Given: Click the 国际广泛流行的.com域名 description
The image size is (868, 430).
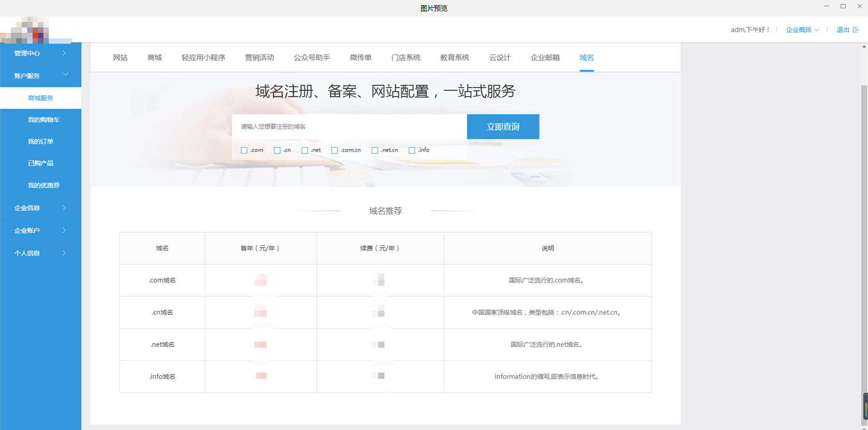Looking at the screenshot, I should tap(547, 280).
